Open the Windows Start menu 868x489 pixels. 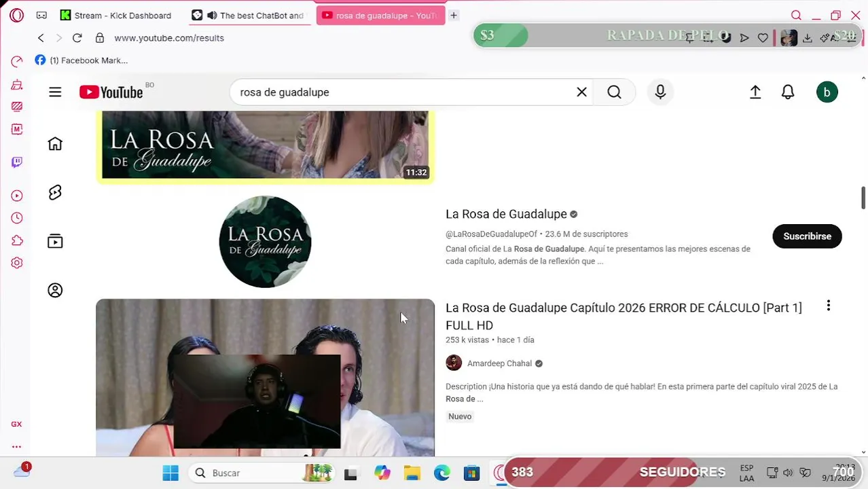[x=170, y=473]
